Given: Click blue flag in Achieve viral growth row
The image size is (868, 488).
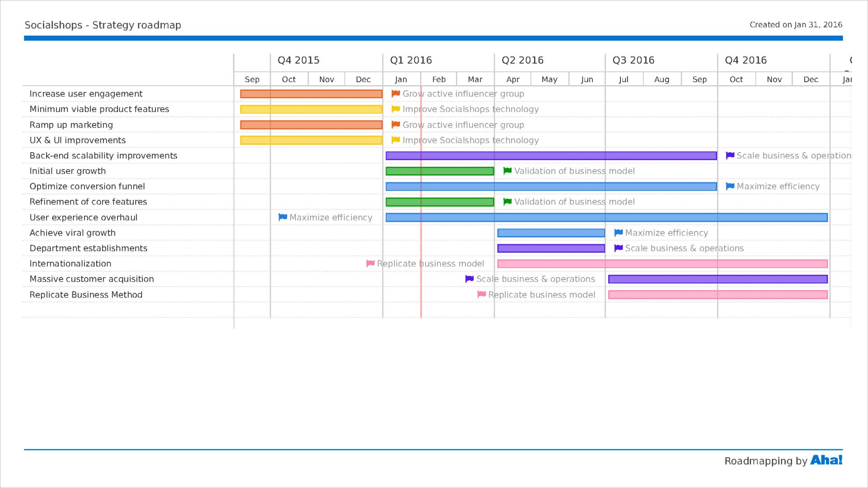Looking at the screenshot, I should coord(619,233).
